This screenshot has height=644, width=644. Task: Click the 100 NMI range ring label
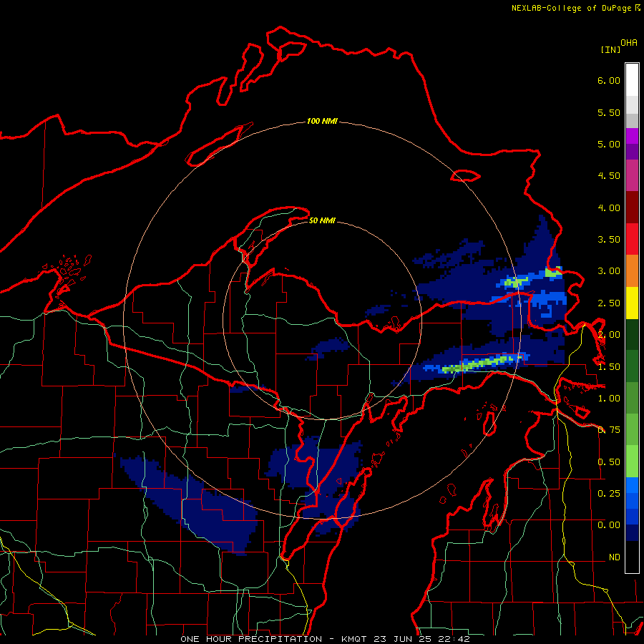tap(322, 121)
